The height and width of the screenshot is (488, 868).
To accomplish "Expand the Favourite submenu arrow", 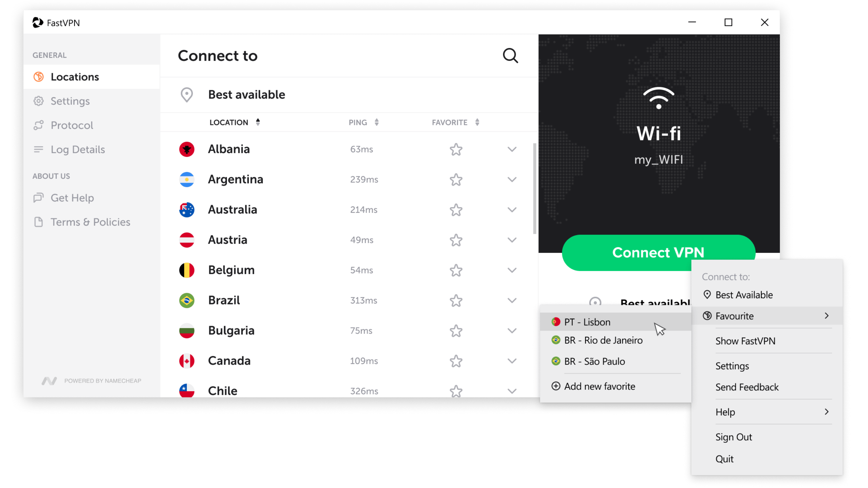I will tap(827, 316).
